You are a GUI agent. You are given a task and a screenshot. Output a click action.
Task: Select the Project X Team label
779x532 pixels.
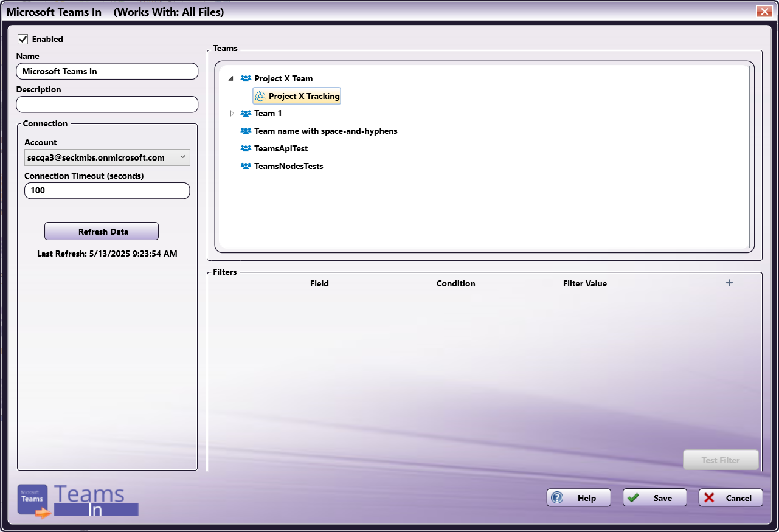(x=283, y=78)
